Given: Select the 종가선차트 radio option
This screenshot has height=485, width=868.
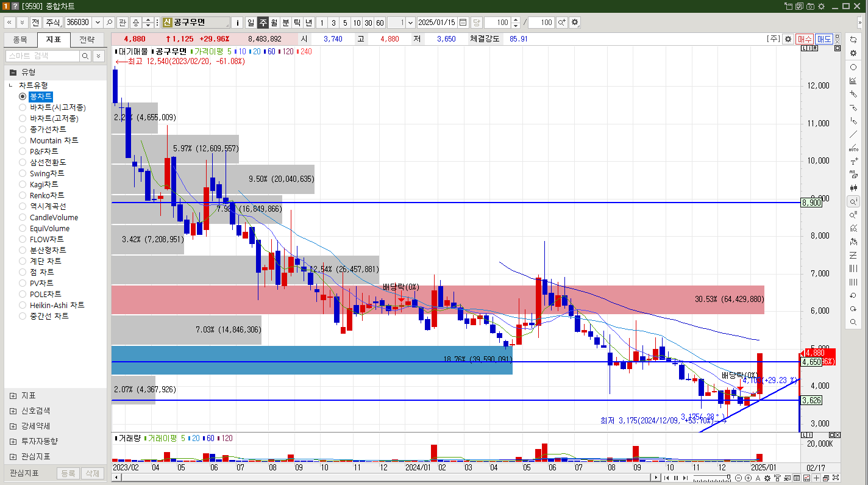Looking at the screenshot, I should pyautogui.click(x=23, y=129).
